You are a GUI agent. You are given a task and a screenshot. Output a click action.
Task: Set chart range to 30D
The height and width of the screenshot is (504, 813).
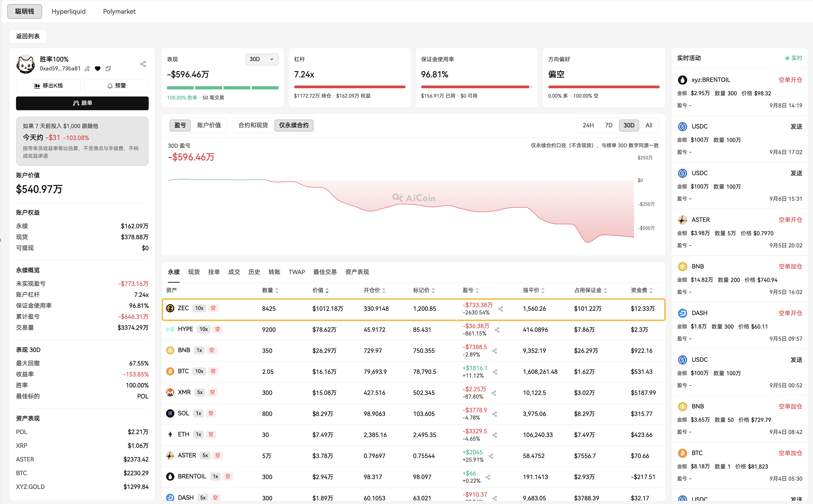coord(629,125)
